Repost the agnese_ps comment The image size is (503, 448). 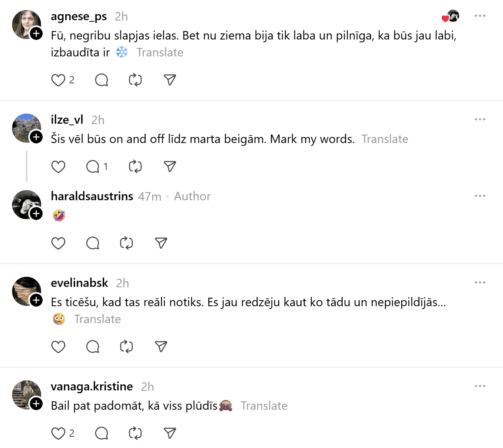tap(135, 80)
